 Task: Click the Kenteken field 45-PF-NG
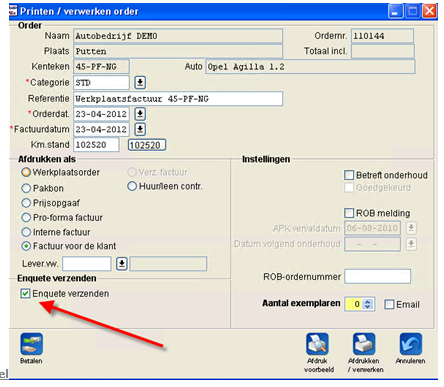[x=101, y=67]
